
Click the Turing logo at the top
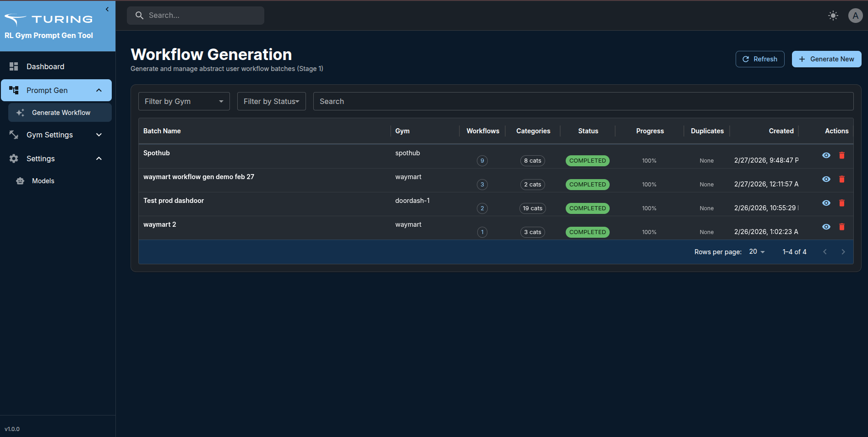coord(48,19)
